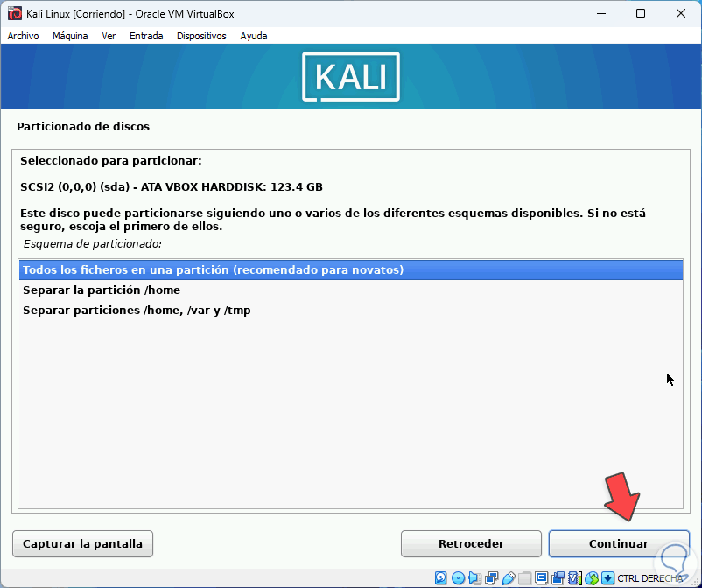Click the VirtualBox icon in title bar
The image size is (702, 588).
14,13
